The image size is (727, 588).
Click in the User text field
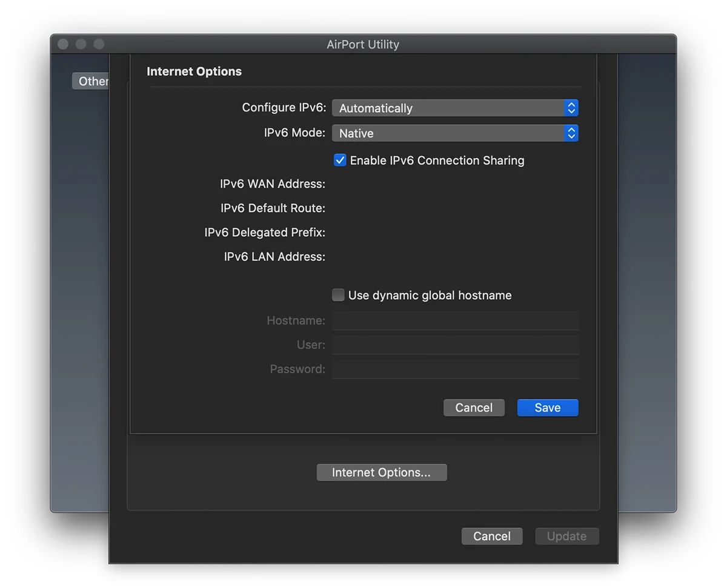click(455, 345)
